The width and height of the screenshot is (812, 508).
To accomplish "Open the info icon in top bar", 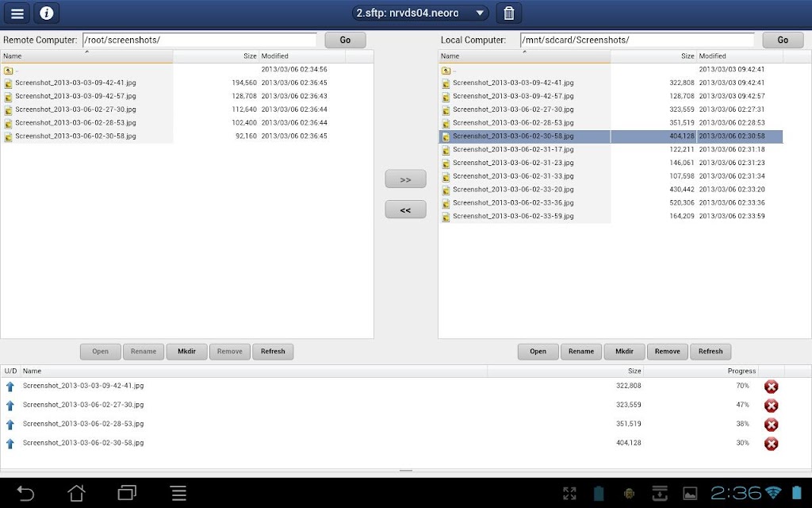I will (x=47, y=13).
